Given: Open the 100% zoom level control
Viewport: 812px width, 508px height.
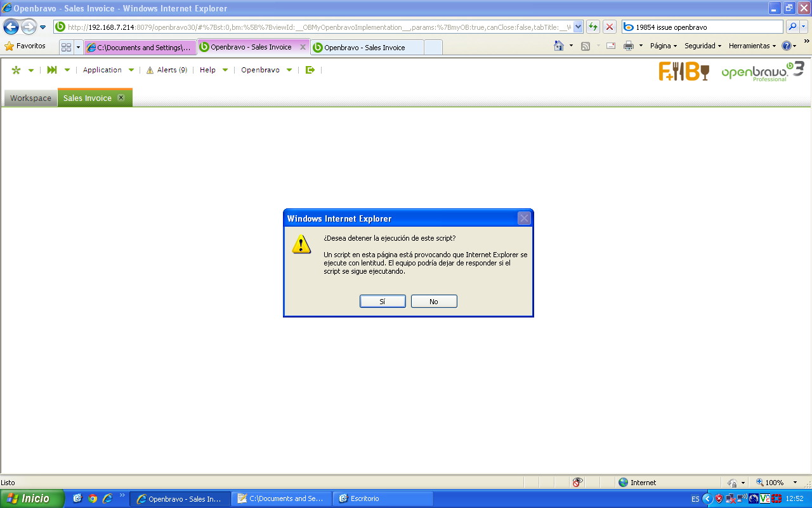Looking at the screenshot, I should [x=776, y=483].
